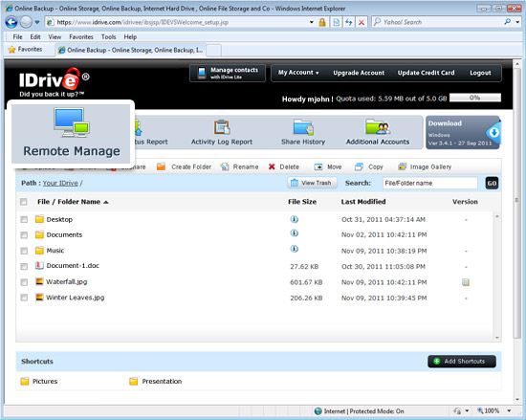Open the File menu
This screenshot has height=420, width=526.
pyautogui.click(x=17, y=37)
